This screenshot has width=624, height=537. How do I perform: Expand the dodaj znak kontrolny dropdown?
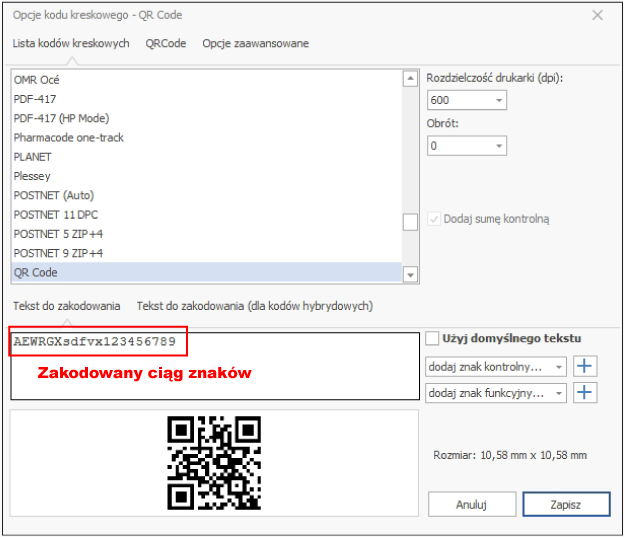[x=496, y=367]
